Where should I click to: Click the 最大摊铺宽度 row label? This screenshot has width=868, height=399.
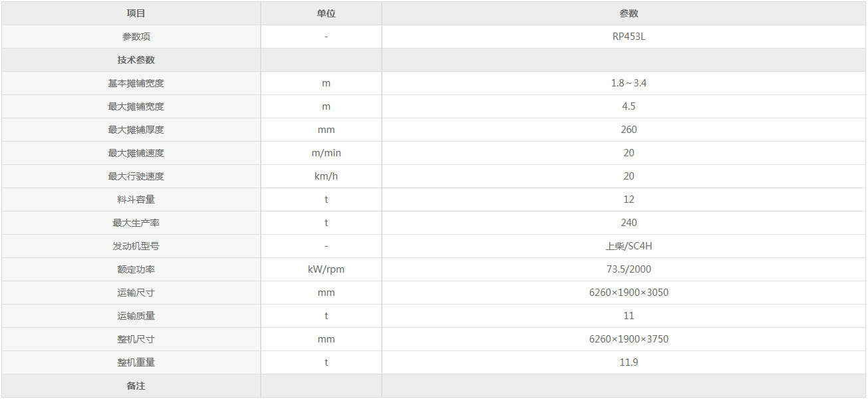(136, 106)
